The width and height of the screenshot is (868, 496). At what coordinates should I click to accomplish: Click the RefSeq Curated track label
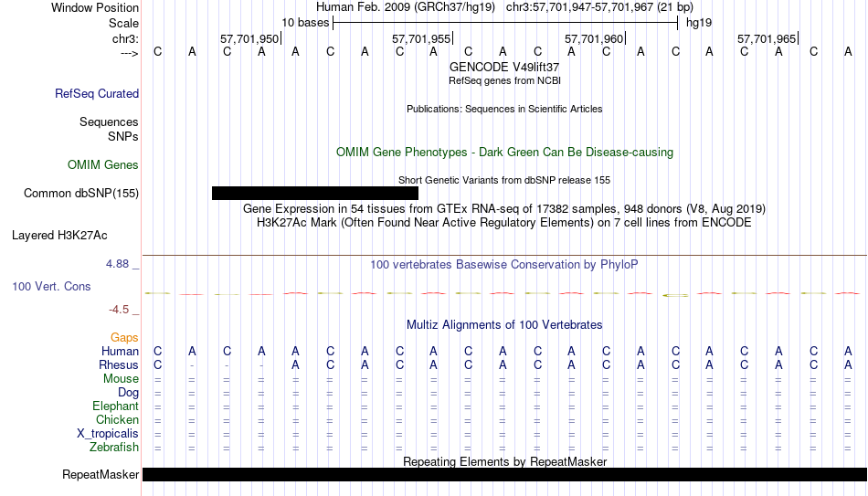pos(96,93)
